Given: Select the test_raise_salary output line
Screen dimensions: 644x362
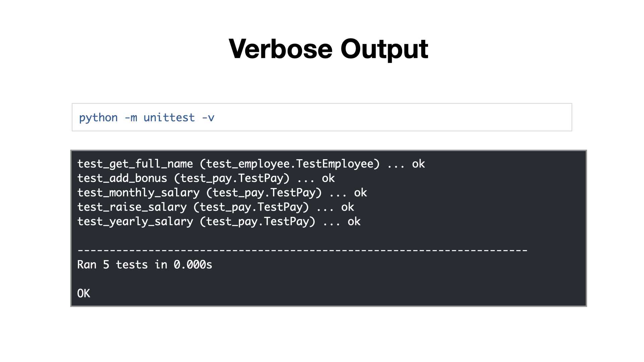Looking at the screenshot, I should tap(216, 207).
